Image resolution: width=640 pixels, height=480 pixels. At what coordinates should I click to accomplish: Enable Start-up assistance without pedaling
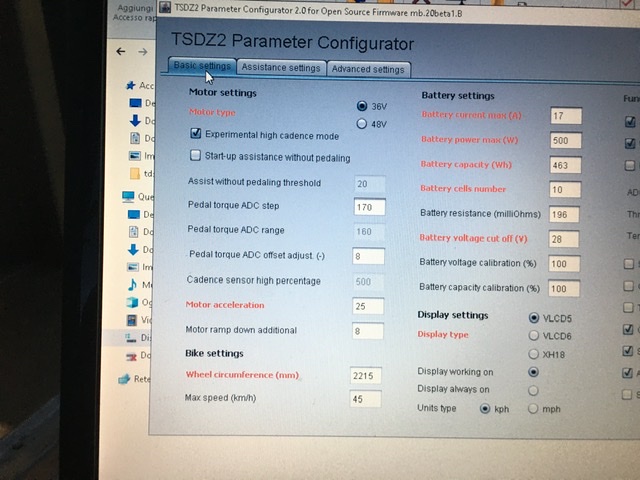click(x=195, y=156)
